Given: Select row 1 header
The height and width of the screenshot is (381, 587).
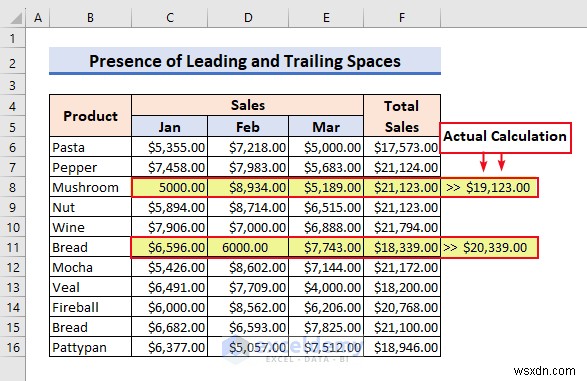Looking at the screenshot, I should [x=13, y=39].
